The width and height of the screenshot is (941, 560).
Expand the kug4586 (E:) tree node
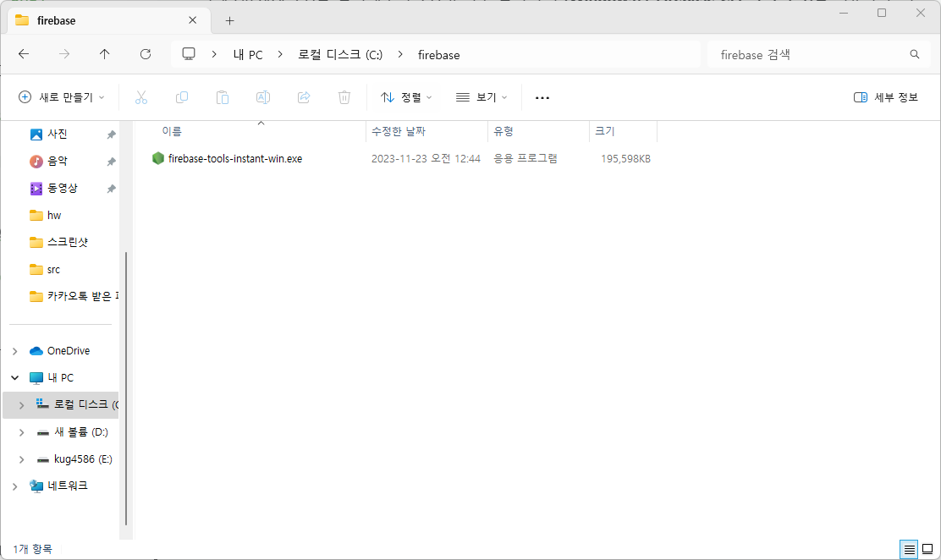22,459
